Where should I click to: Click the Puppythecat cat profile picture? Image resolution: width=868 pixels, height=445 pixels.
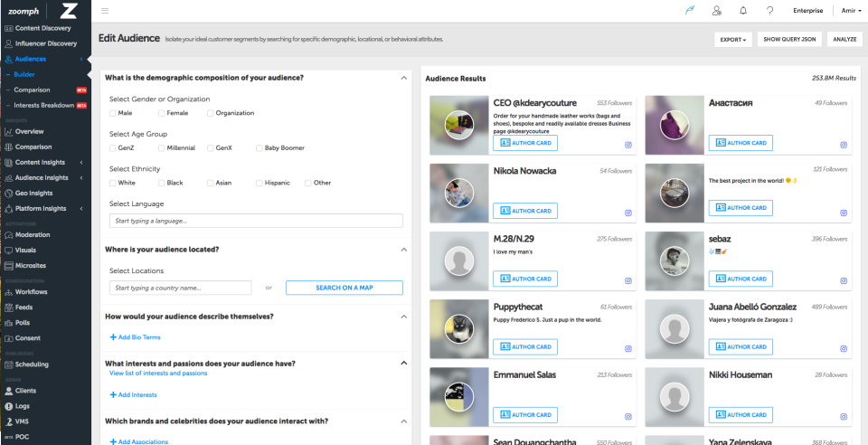(459, 328)
